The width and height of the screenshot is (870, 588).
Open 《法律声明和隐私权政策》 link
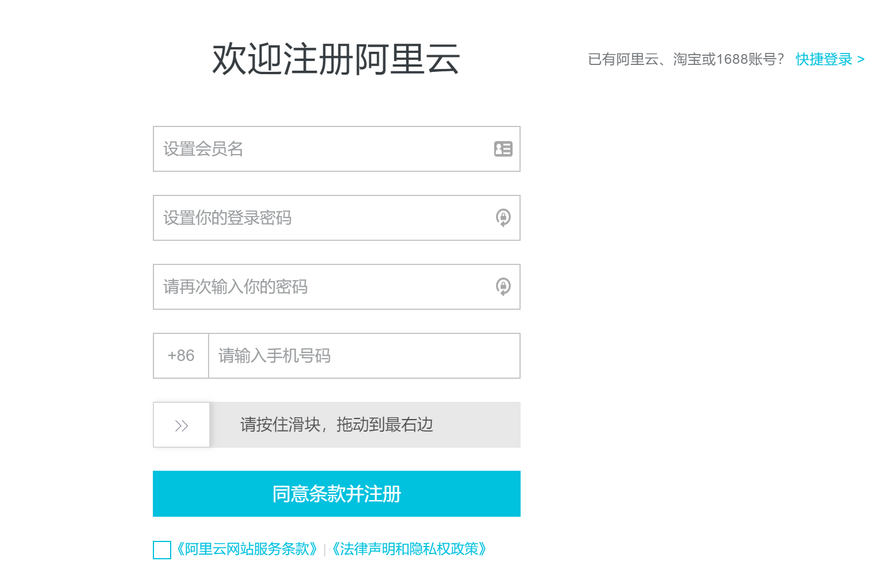[x=409, y=549]
